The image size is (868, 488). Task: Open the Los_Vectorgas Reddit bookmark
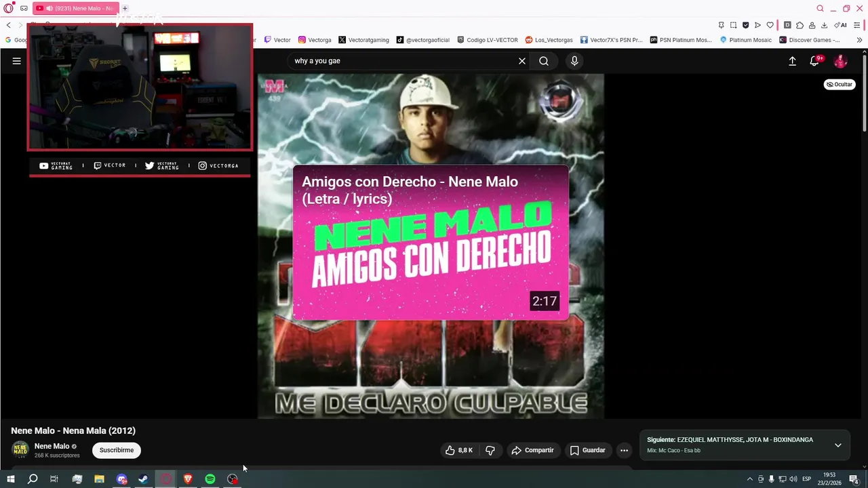tap(549, 40)
